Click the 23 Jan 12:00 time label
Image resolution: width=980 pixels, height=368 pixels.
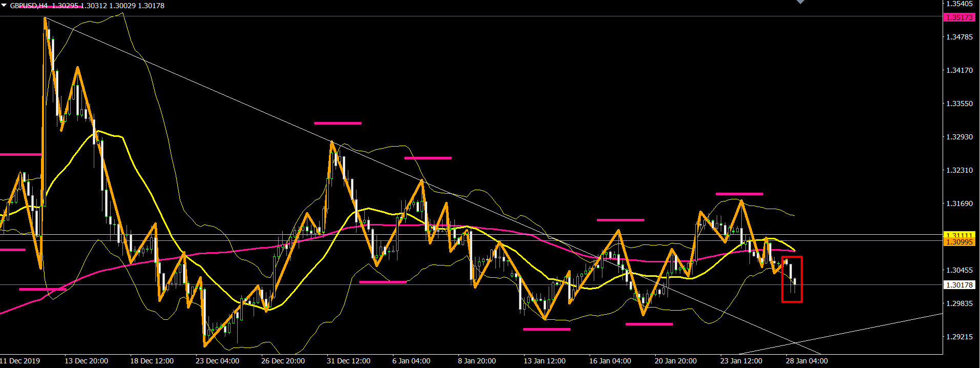(741, 361)
